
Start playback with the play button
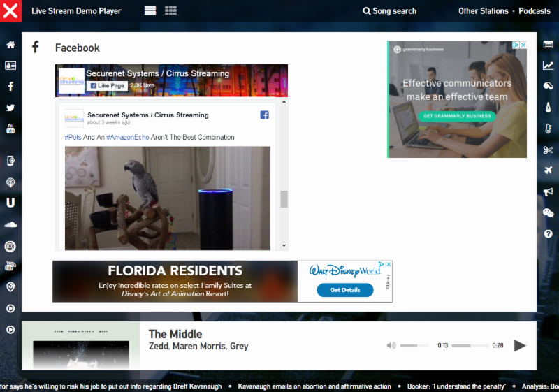(520, 345)
